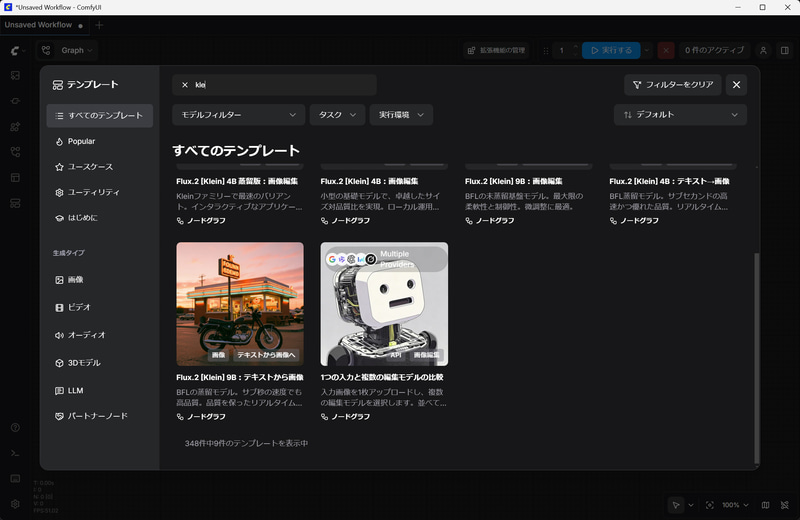
Task: Click the Flux.2 [Klein] 4B：画像編集 title
Action: (369, 181)
